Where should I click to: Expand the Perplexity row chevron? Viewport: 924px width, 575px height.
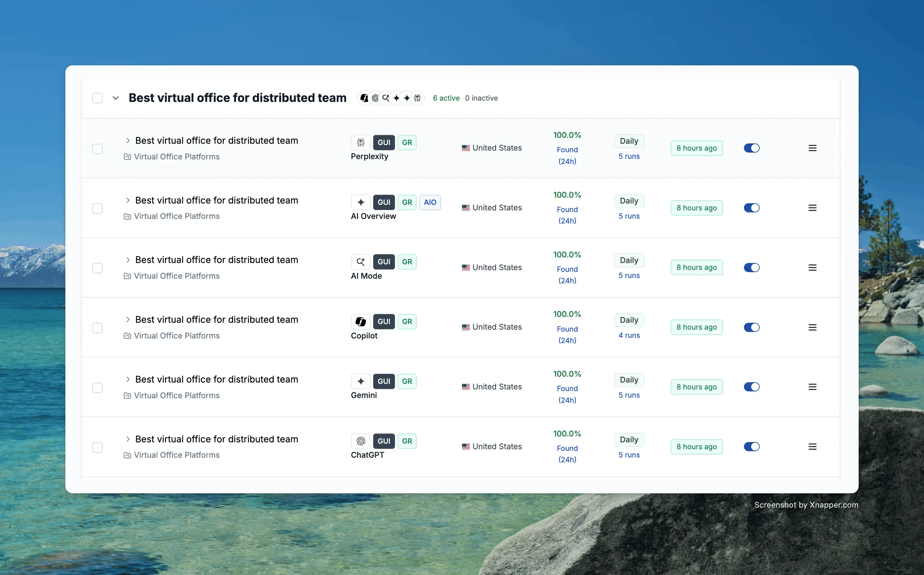click(x=128, y=141)
